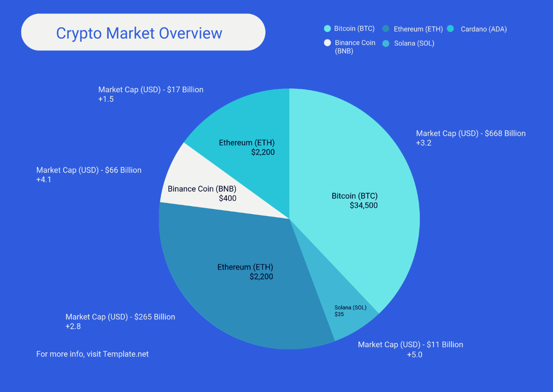Collapse the Ethereum $265 Billion label details
The width and height of the screenshot is (553, 392).
120,321
